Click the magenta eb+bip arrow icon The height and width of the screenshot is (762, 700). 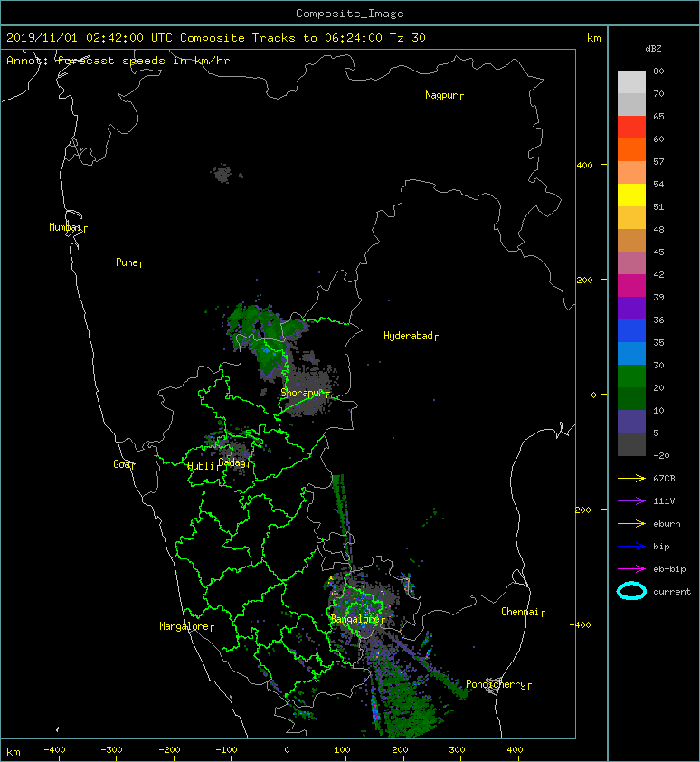point(631,568)
